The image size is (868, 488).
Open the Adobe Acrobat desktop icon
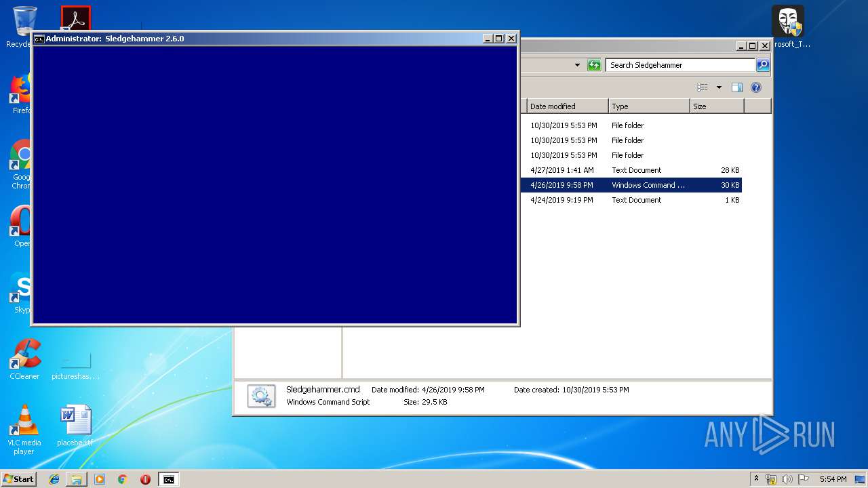[x=75, y=18]
